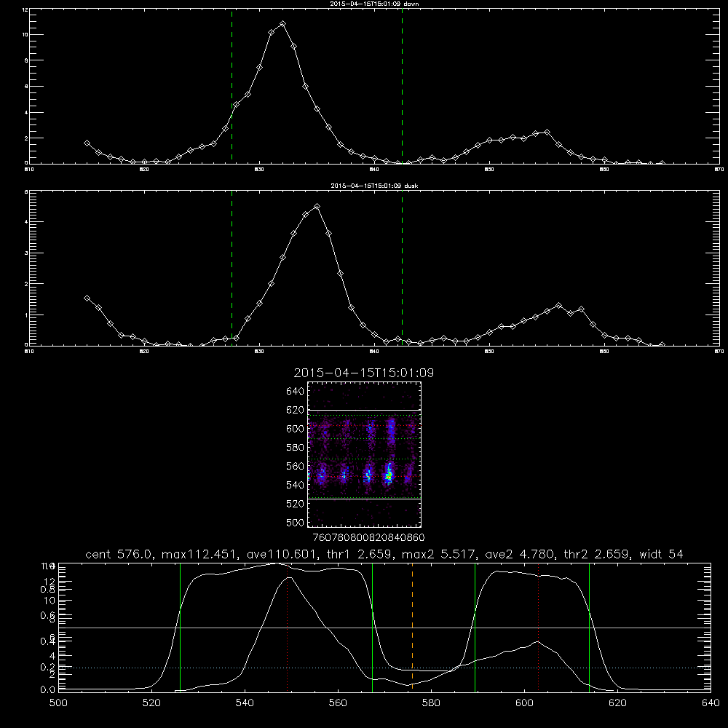Click the spectrum detector image thumbnail
728x728 pixels.
coord(364,454)
